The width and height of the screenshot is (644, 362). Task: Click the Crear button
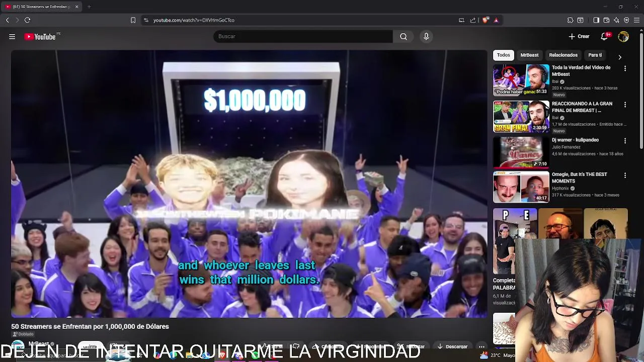tap(579, 36)
